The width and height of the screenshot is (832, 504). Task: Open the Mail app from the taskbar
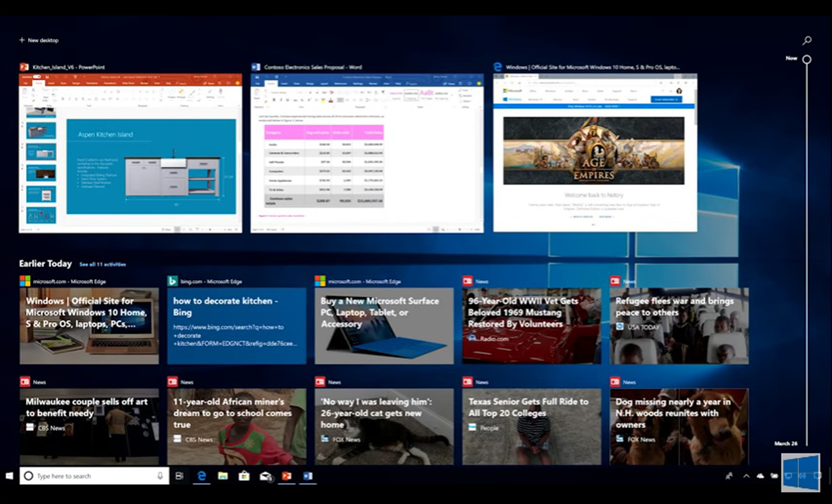(x=265, y=475)
